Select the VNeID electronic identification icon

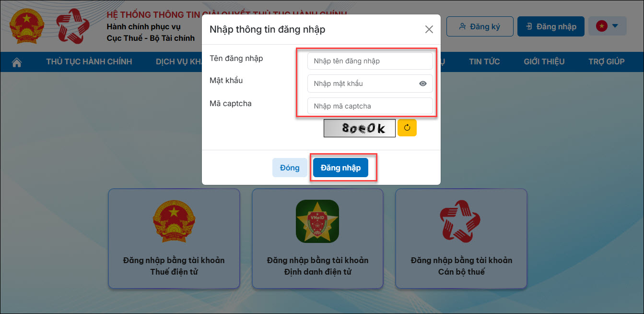pos(317,221)
